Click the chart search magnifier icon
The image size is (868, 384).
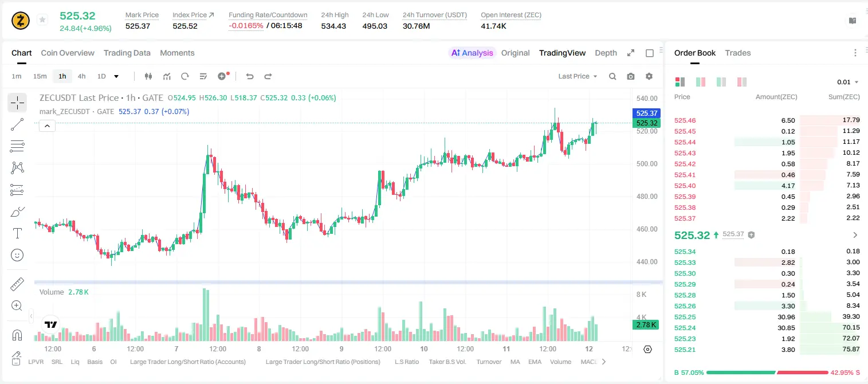pos(612,76)
